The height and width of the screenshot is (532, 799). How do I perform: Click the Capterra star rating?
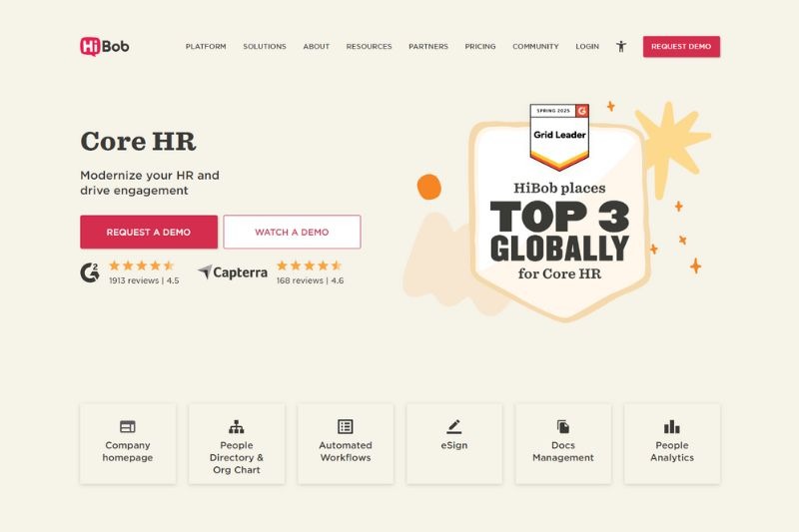coord(309,266)
